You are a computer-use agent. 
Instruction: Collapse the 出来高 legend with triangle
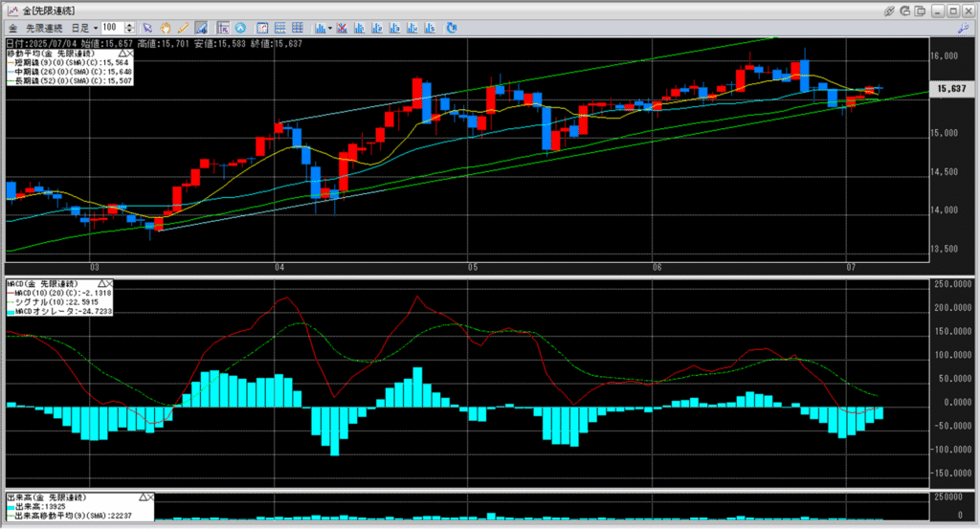click(143, 497)
